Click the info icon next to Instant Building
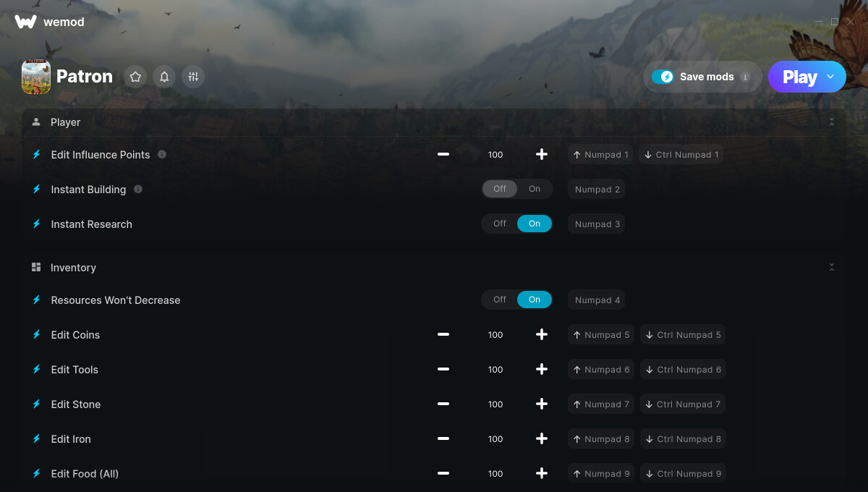This screenshot has height=492, width=868. tap(138, 189)
